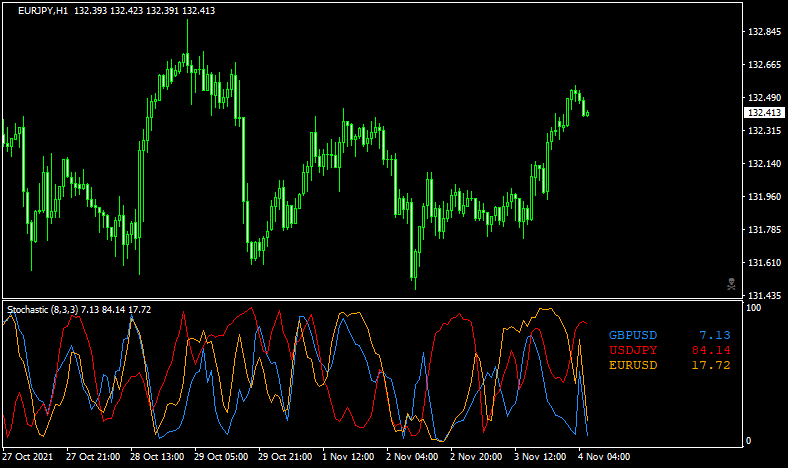The height and width of the screenshot is (468, 788).
Task: Click the 131.435 price axis label
Action: pyautogui.click(x=764, y=296)
